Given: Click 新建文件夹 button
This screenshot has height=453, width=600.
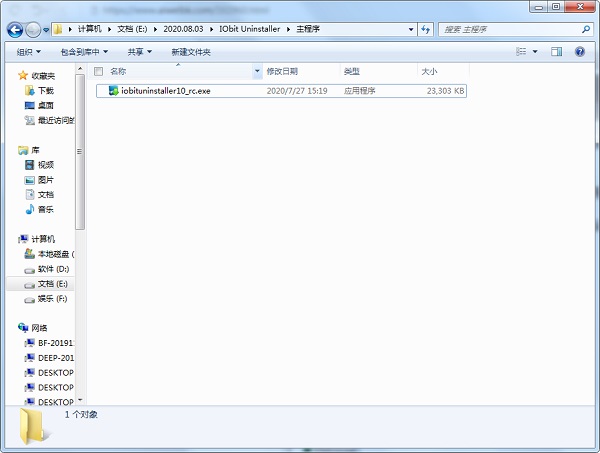Looking at the screenshot, I should 191,52.
